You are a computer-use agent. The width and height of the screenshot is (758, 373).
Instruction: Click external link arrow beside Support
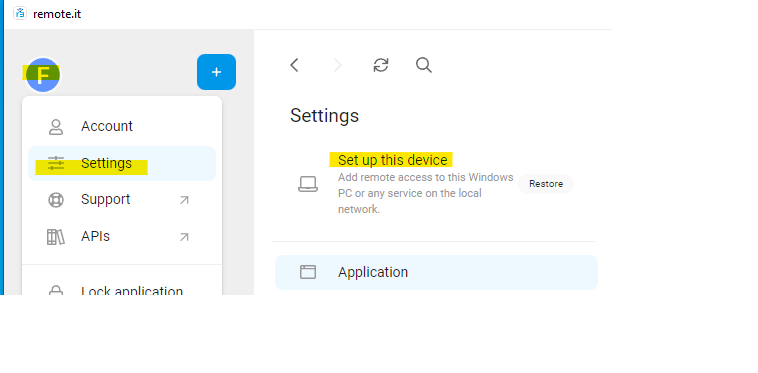[184, 200]
